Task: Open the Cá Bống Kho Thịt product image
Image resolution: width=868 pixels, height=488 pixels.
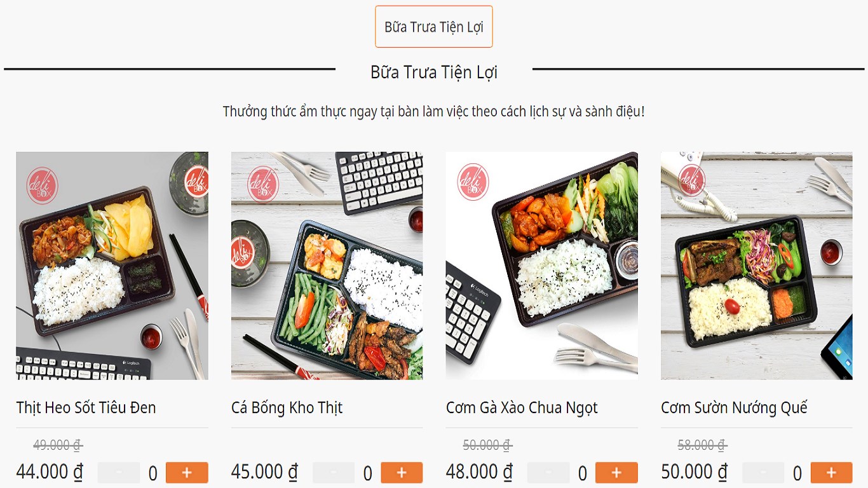Action: tap(327, 266)
